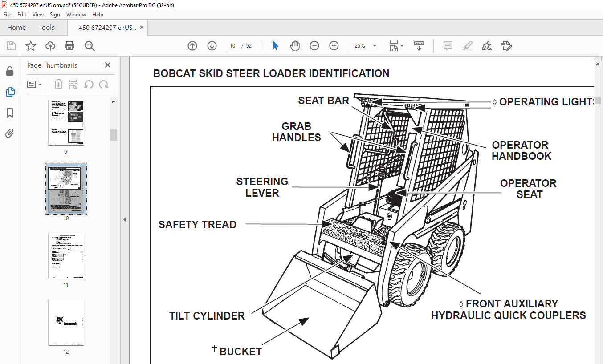
Task: Open the Sign menu
Action: tap(55, 15)
